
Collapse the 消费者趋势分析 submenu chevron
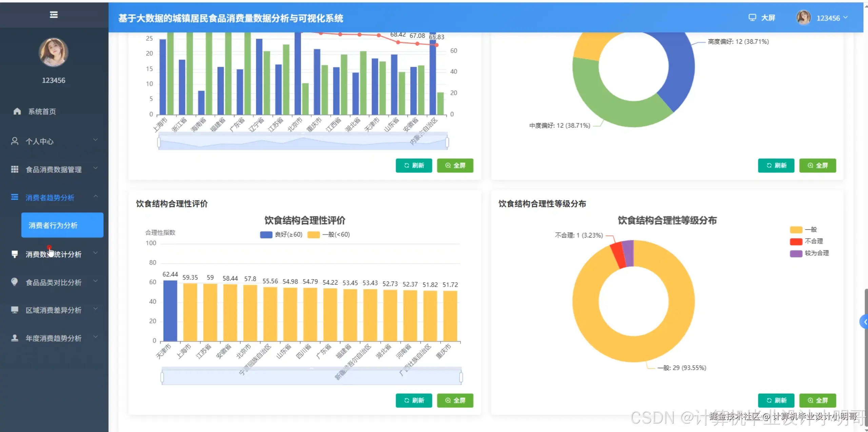tap(96, 196)
